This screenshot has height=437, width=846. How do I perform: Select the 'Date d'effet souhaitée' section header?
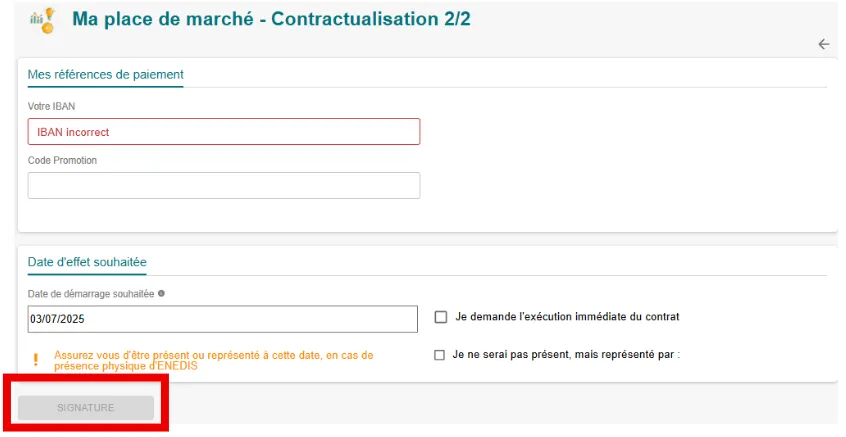[87, 262]
